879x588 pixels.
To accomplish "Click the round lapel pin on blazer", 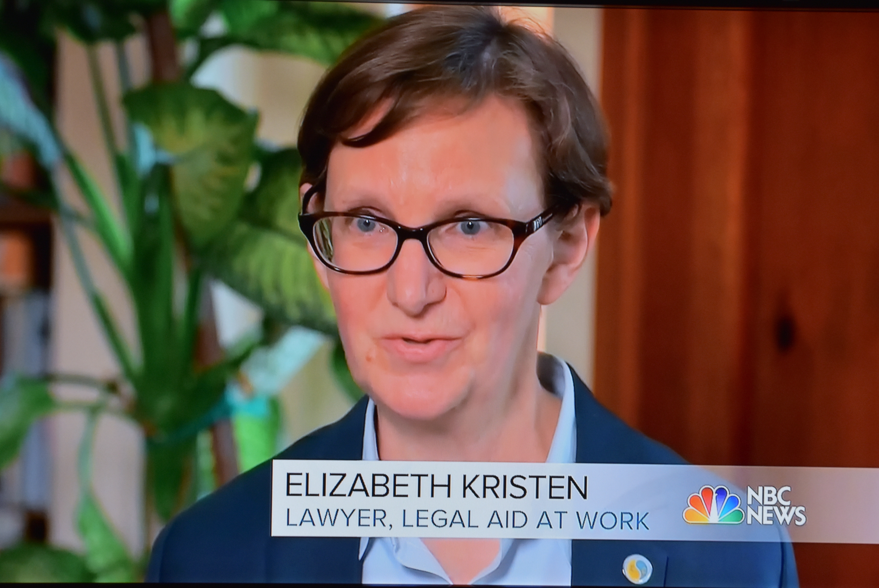I will click(637, 569).
